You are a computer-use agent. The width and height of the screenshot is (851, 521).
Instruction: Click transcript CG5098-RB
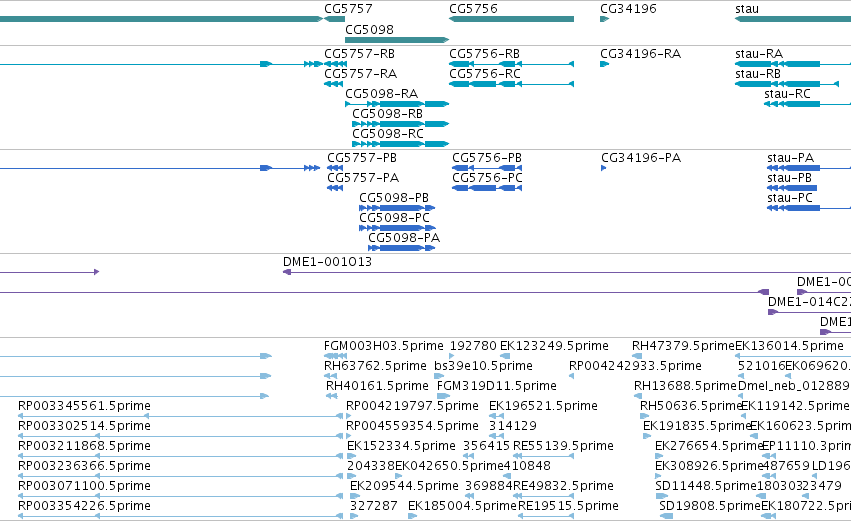[x=388, y=114]
